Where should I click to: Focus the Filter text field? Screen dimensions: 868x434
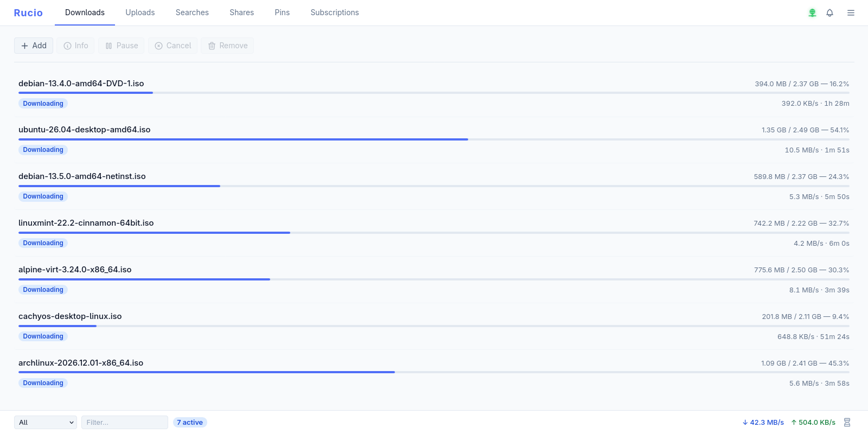[125, 422]
